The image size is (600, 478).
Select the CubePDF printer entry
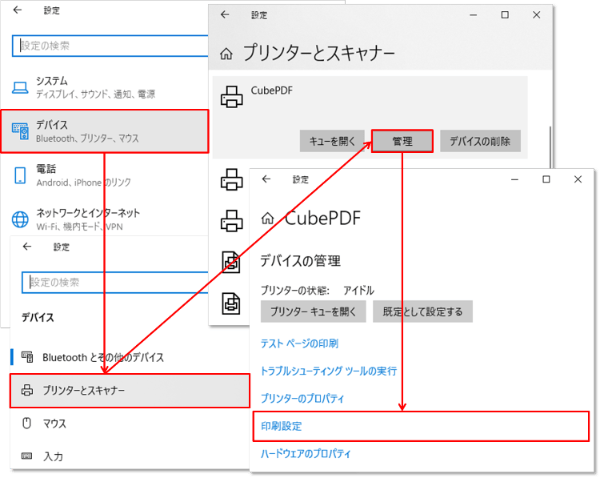click(370, 117)
